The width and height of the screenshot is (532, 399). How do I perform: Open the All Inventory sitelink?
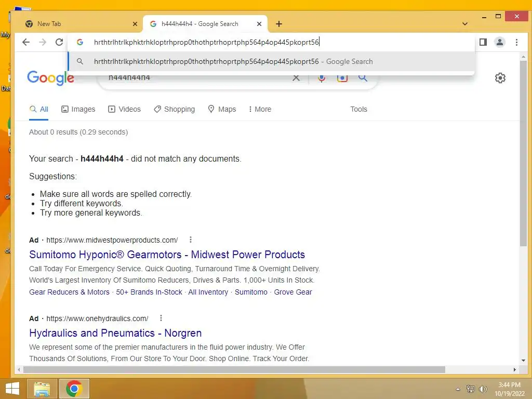coord(208,292)
